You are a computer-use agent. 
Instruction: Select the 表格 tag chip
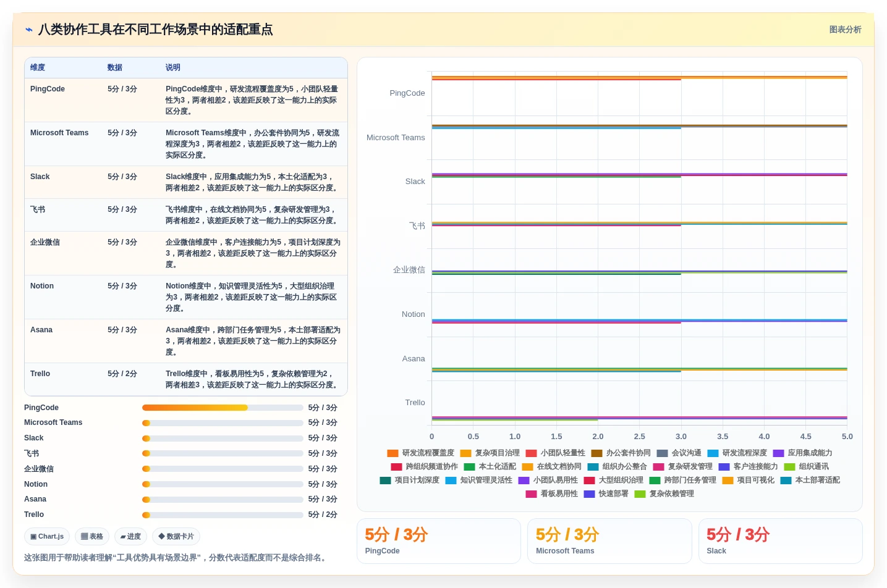coord(92,537)
